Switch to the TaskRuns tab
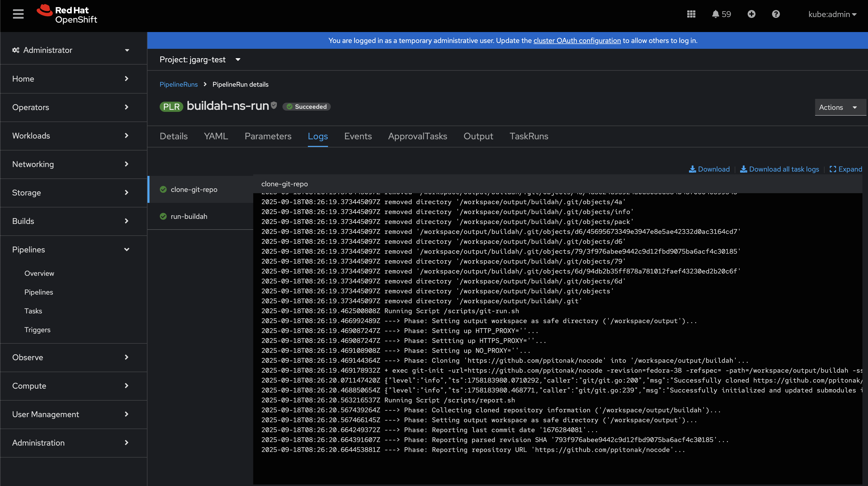Viewport: 868px width, 486px height. tap(528, 136)
